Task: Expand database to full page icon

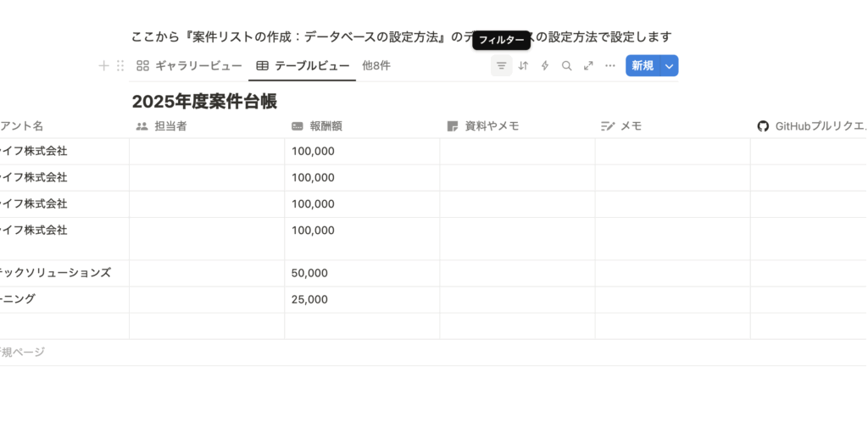Action: [588, 65]
